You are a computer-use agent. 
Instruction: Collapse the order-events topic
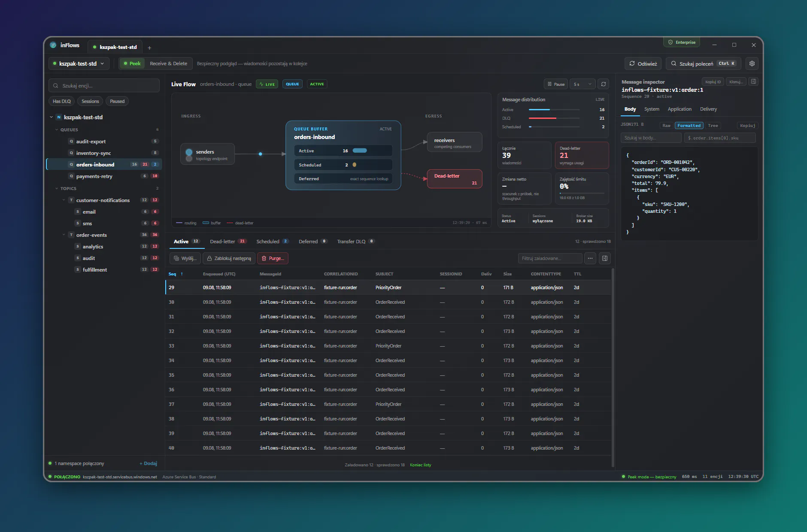(x=64, y=235)
